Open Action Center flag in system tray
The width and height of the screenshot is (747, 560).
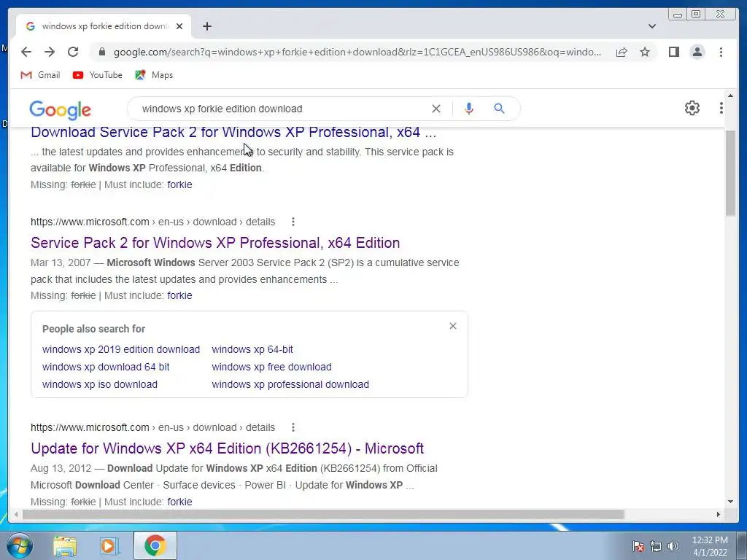[x=638, y=546]
